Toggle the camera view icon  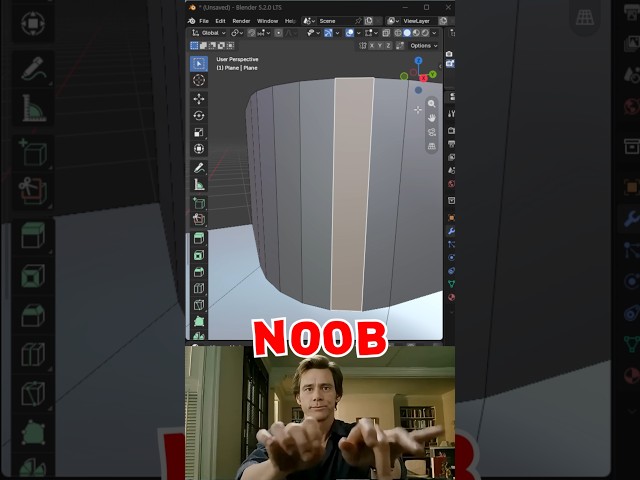[x=431, y=132]
